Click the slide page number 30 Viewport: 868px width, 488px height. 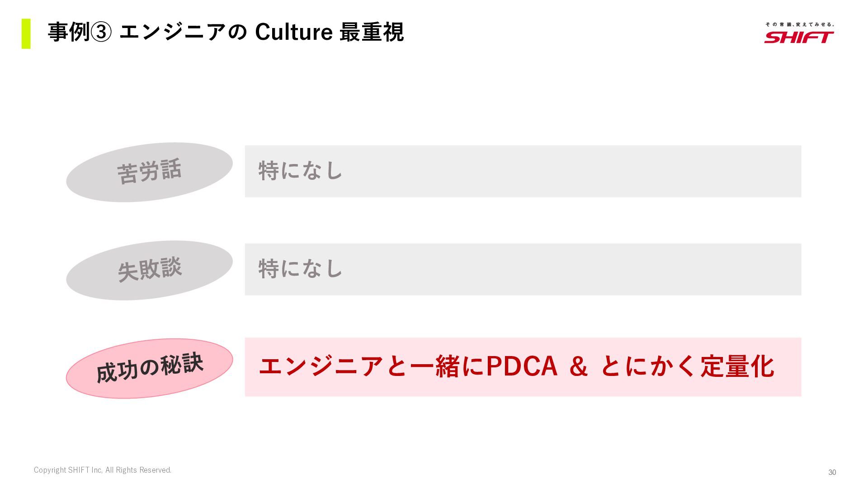832,472
